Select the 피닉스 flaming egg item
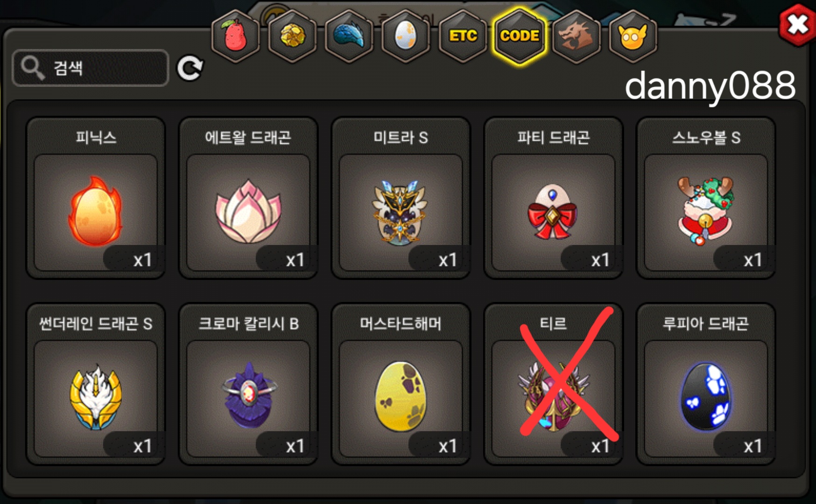The height and width of the screenshot is (504, 816). 96,198
